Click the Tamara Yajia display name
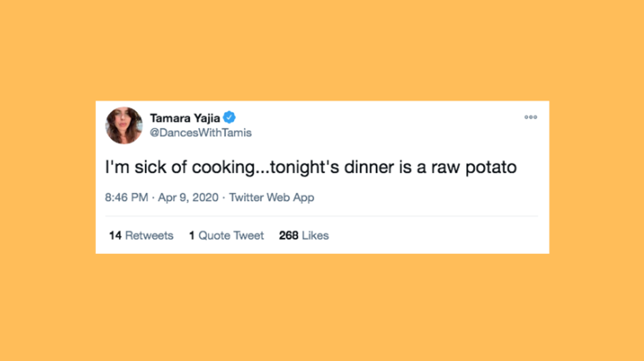 coord(185,118)
